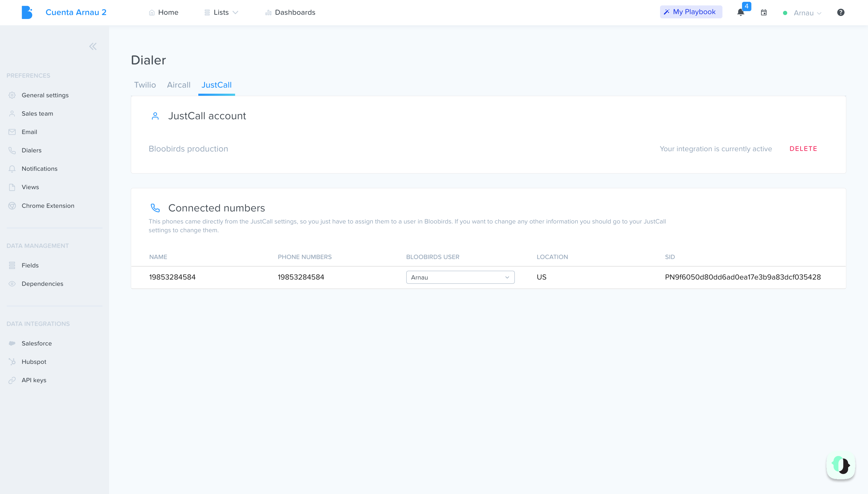The height and width of the screenshot is (494, 868).
Task: Collapse the sidebar with double chevron
Action: point(93,46)
